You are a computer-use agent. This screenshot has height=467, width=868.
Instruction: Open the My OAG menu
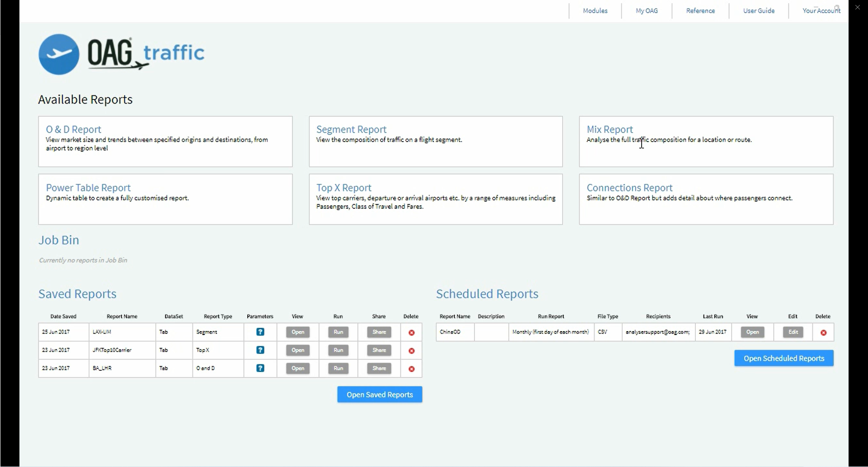pyautogui.click(x=647, y=10)
